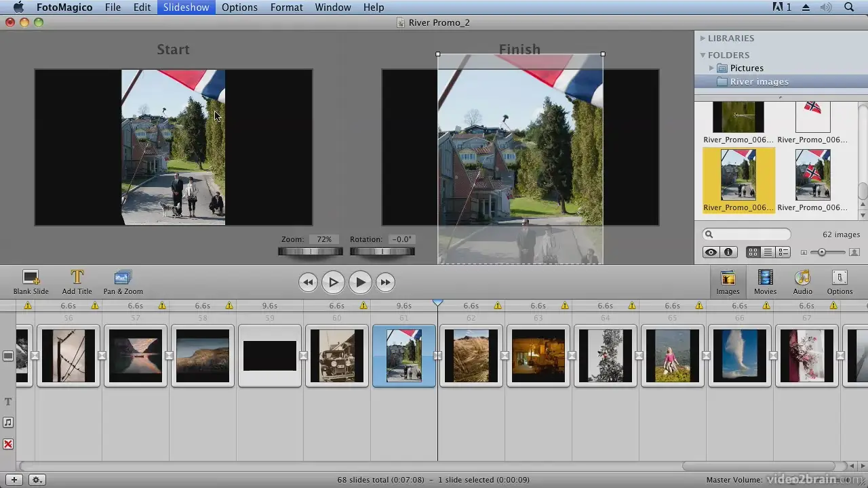The image size is (868, 488).
Task: Toggle the info button next to the eye icon
Action: click(728, 252)
